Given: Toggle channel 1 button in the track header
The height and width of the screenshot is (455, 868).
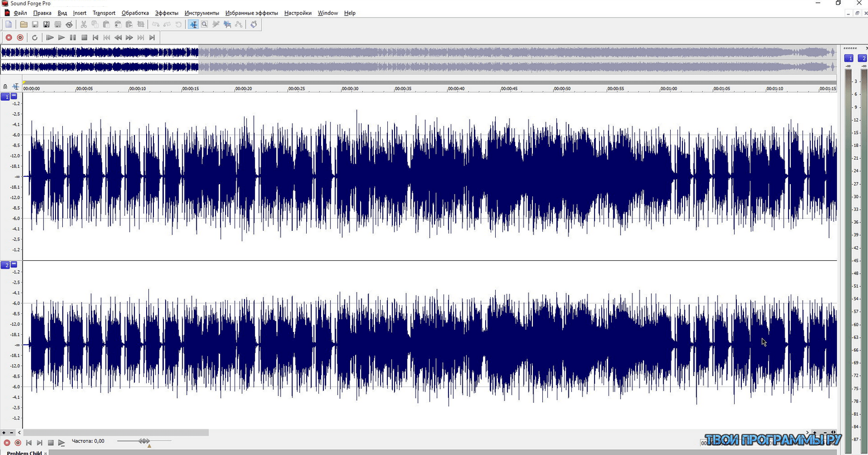Looking at the screenshot, I should (x=5, y=97).
